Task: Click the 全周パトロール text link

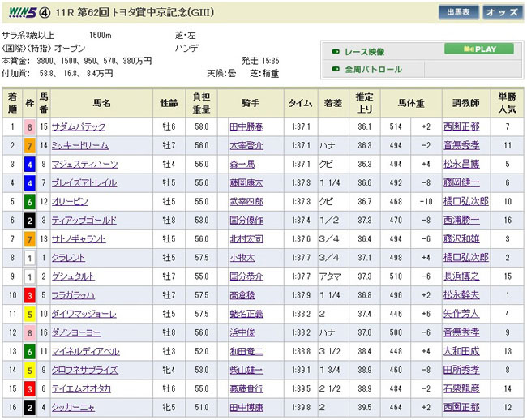Action: pos(373,70)
